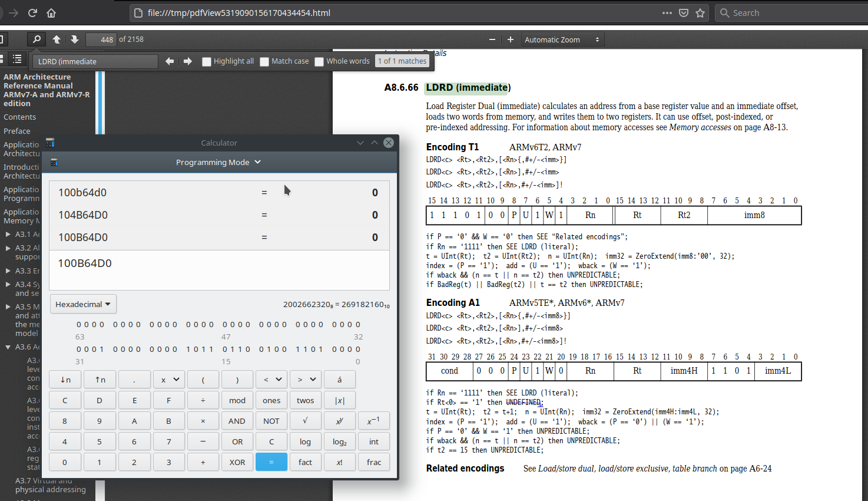Open the Automatic Zoom dropdown
The width and height of the screenshot is (868, 501).
point(562,39)
